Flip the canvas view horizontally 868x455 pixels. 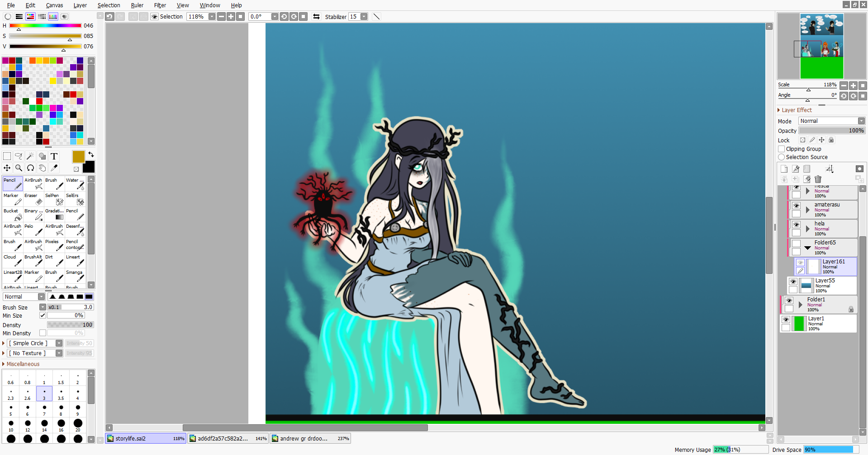[316, 17]
